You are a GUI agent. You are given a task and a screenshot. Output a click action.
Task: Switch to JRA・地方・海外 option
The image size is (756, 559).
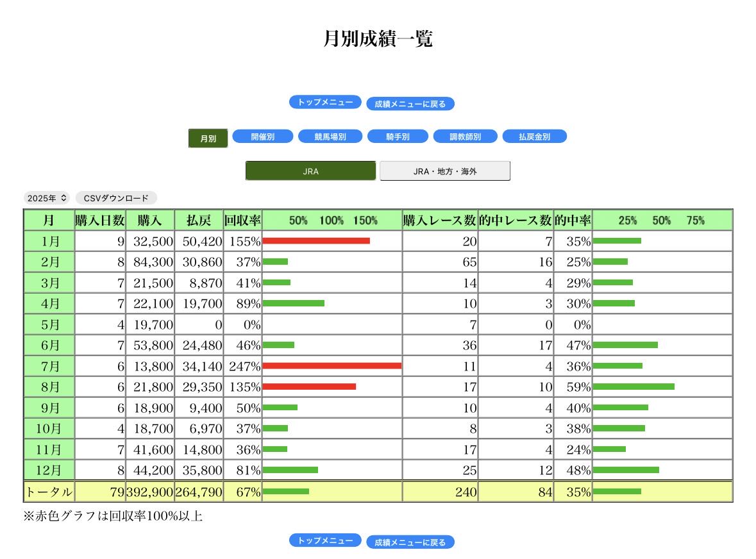point(445,171)
